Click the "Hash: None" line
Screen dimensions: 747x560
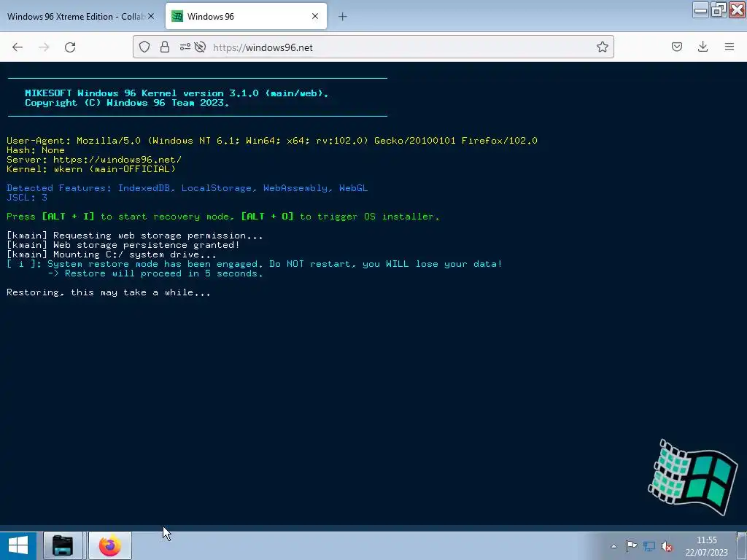point(36,150)
